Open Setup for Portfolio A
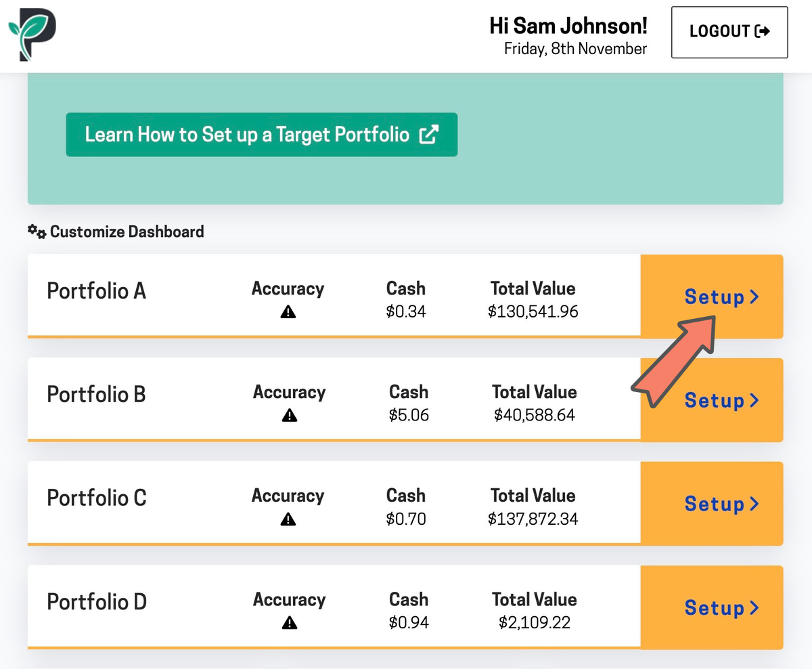The height and width of the screenshot is (669, 812). coord(721,297)
